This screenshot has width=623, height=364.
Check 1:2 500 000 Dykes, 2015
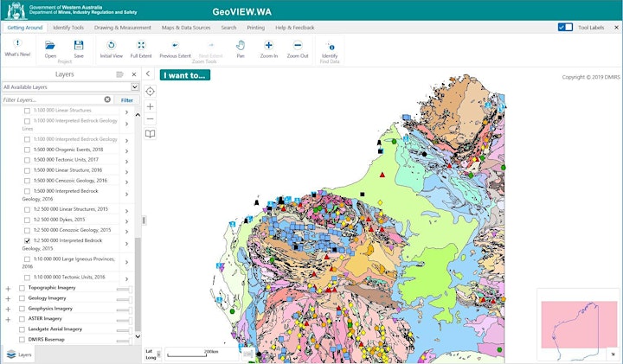[27, 220]
